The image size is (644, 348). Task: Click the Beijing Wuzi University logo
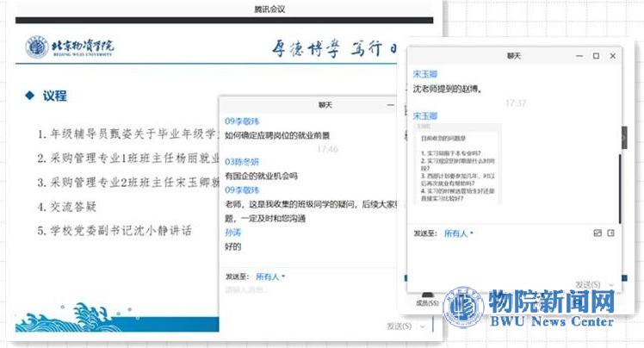74,46
